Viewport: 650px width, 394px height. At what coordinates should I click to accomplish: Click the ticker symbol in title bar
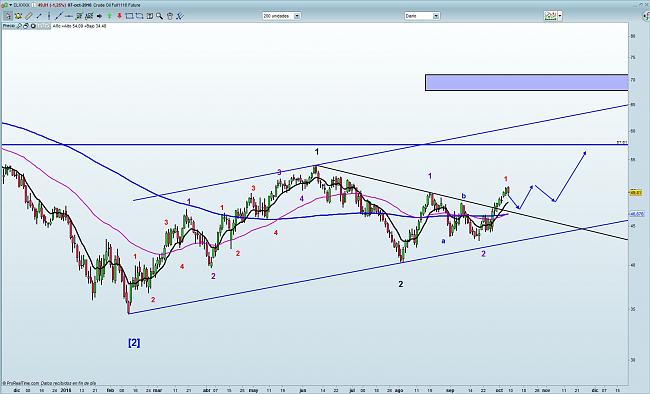pos(22,5)
